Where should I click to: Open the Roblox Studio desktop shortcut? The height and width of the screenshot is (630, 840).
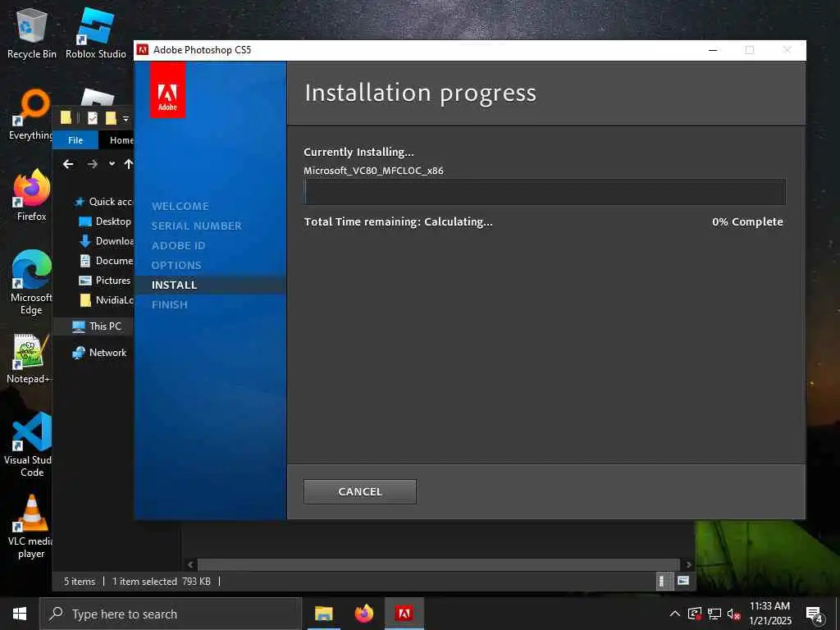pyautogui.click(x=96, y=33)
